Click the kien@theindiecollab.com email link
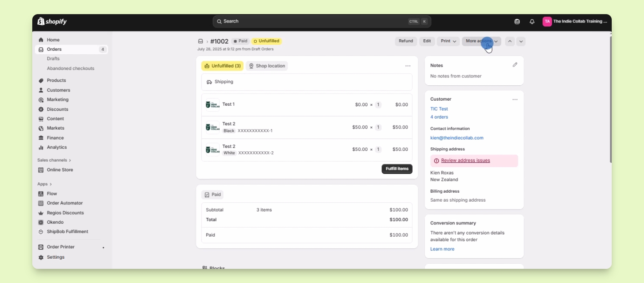 tap(457, 138)
